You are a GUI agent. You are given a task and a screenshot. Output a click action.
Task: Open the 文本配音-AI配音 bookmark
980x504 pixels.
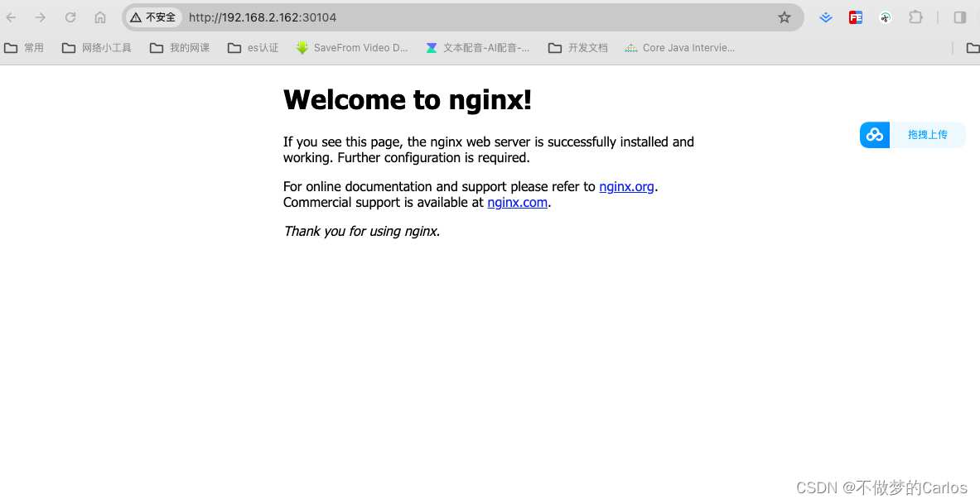[477, 48]
